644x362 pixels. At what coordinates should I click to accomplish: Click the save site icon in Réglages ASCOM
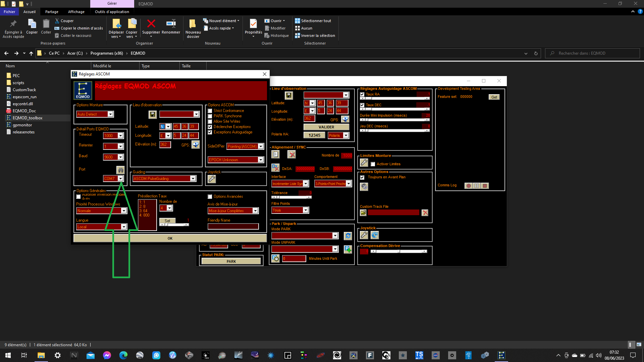[x=153, y=115]
